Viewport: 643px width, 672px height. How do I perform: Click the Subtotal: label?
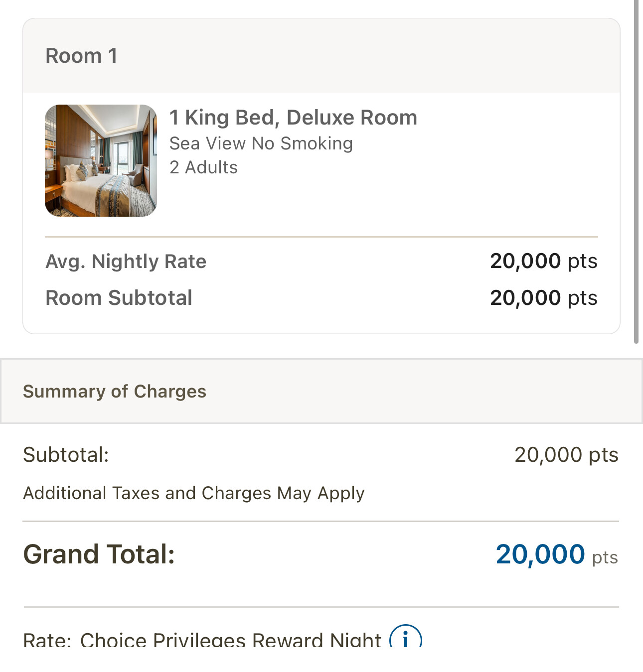click(x=66, y=455)
